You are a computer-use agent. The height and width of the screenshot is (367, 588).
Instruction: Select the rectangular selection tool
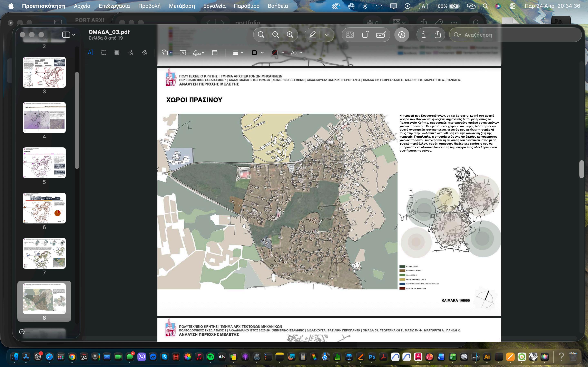coord(104,53)
